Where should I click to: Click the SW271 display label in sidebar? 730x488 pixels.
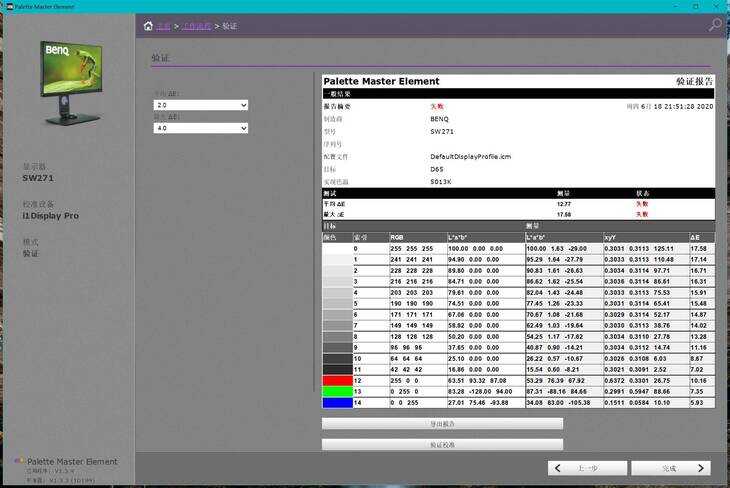pos(38,178)
